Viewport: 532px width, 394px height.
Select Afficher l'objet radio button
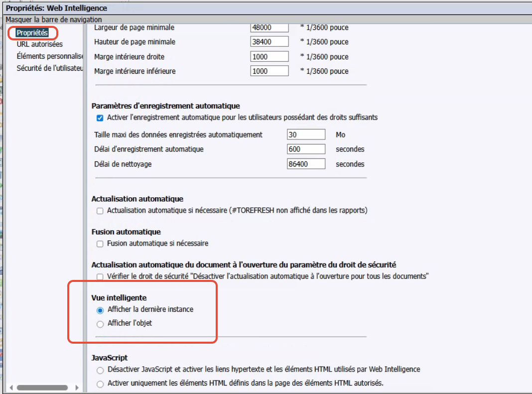click(x=100, y=324)
